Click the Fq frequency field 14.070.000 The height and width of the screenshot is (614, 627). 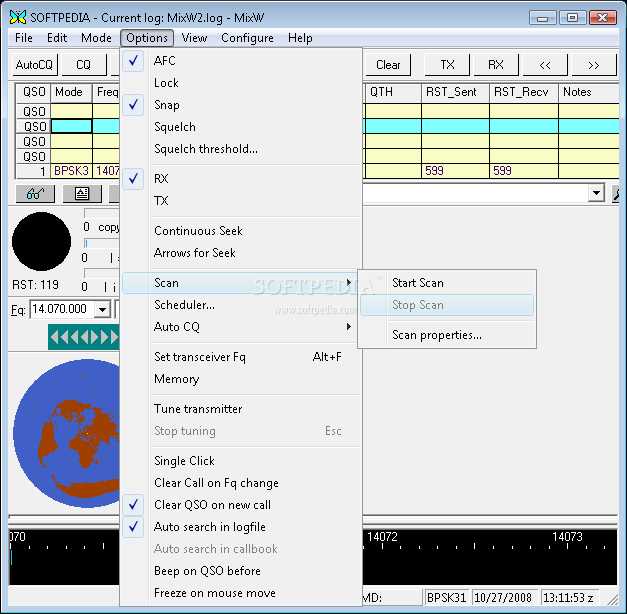(x=62, y=309)
